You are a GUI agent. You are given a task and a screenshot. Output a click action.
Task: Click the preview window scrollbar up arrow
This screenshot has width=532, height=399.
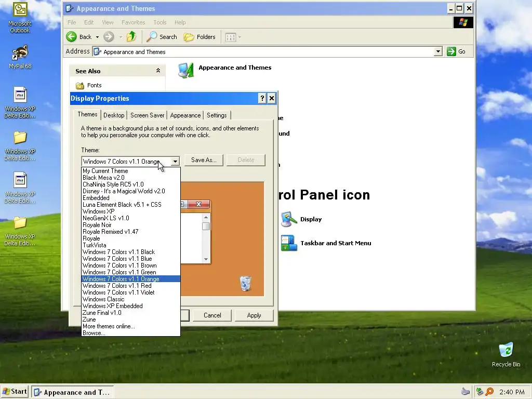206,217
